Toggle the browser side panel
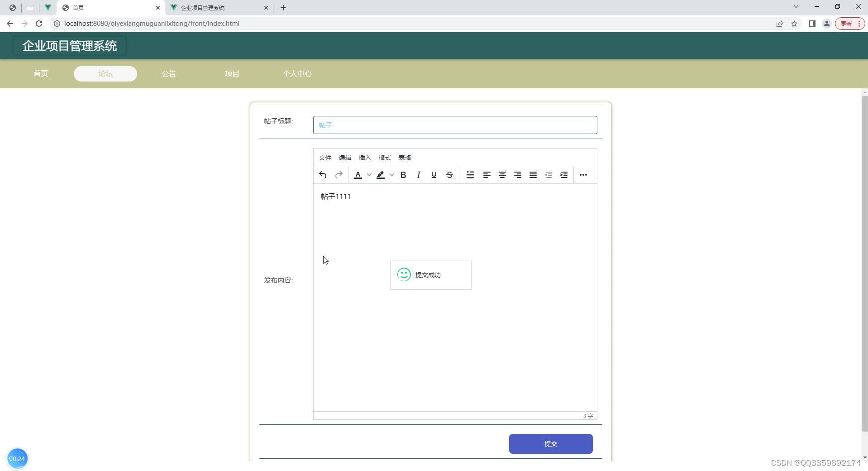 coord(812,24)
